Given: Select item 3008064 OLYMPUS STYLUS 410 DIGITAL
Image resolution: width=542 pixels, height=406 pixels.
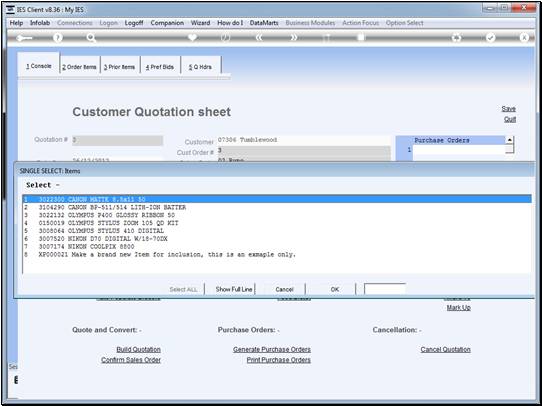Looking at the screenshot, I should coord(277,231).
